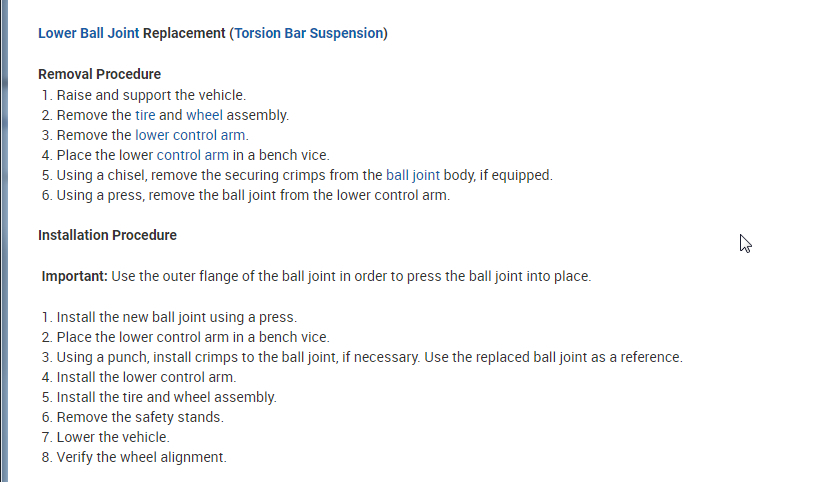Open the Lower Ball Joint title link
The width and height of the screenshot is (815, 482).
[x=88, y=33]
